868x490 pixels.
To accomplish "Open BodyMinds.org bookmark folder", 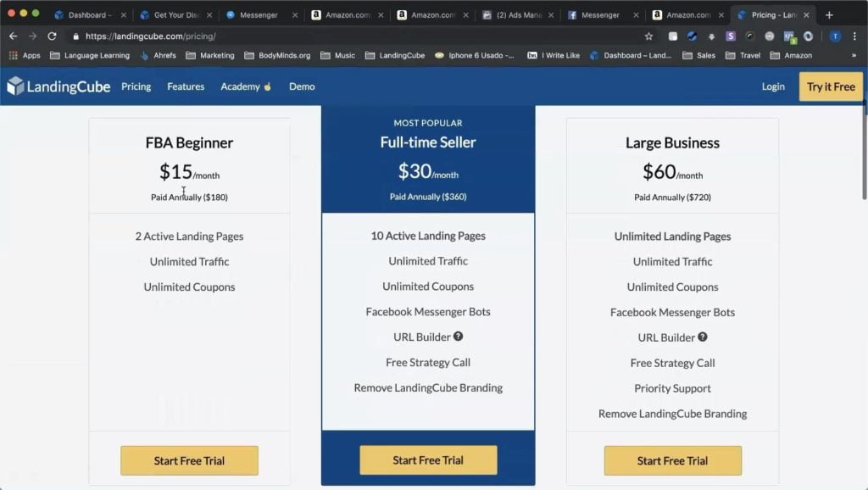I will pyautogui.click(x=277, y=55).
